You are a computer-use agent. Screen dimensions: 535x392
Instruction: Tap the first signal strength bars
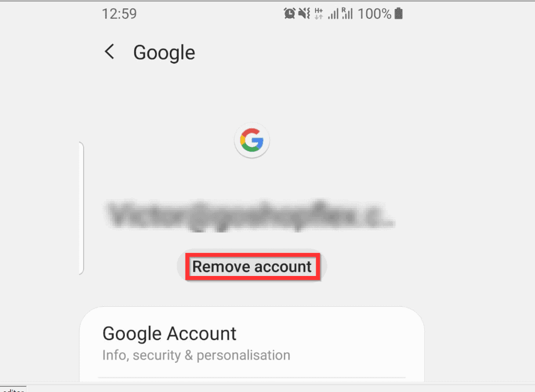coord(333,14)
